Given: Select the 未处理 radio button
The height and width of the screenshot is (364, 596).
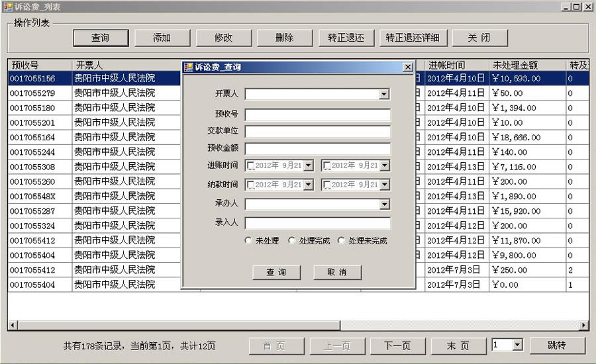Looking at the screenshot, I should click(248, 240).
